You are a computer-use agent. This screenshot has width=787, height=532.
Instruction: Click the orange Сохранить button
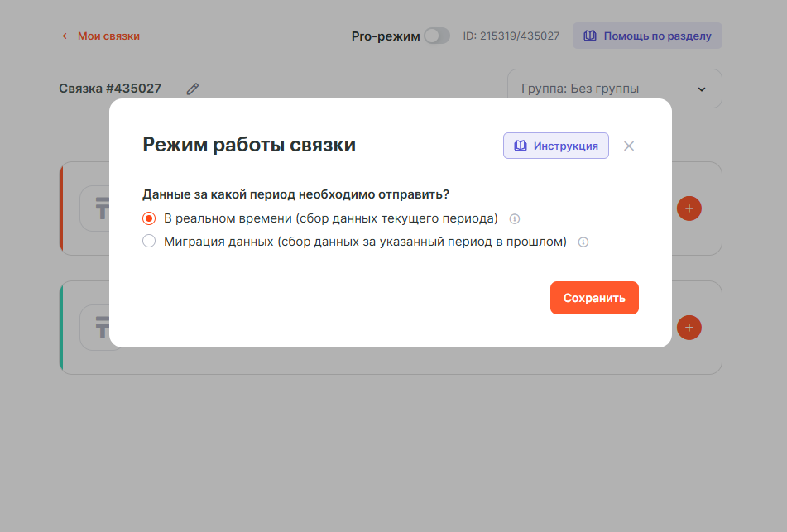tap(594, 298)
